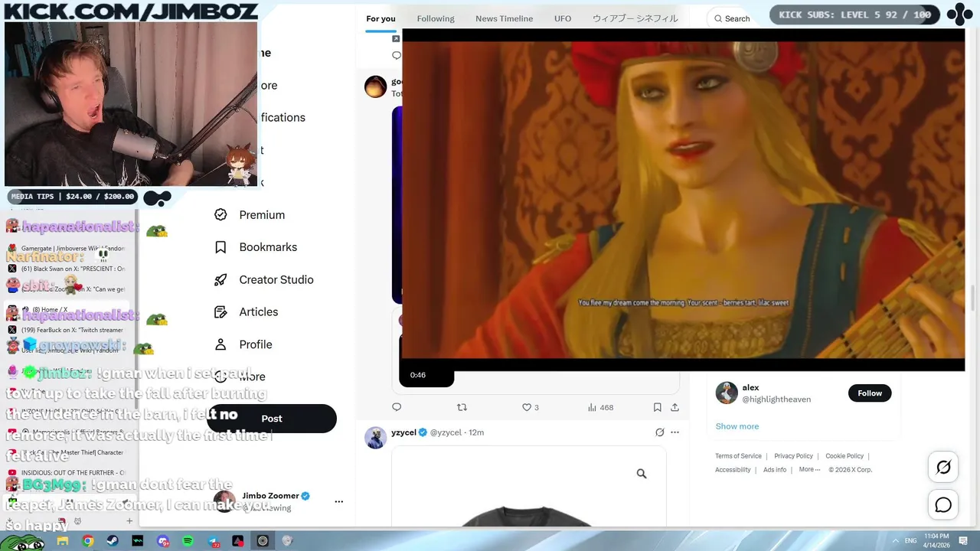Reply to the video post

[x=397, y=407]
